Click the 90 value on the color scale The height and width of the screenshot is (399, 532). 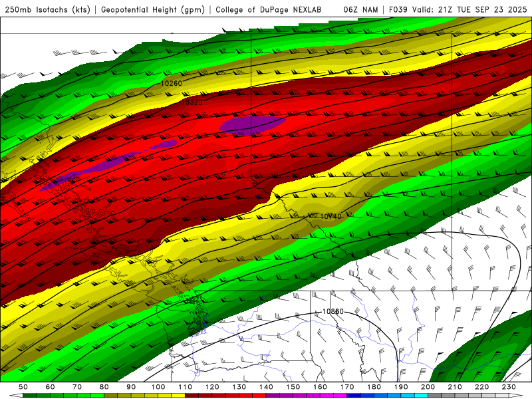click(131, 387)
